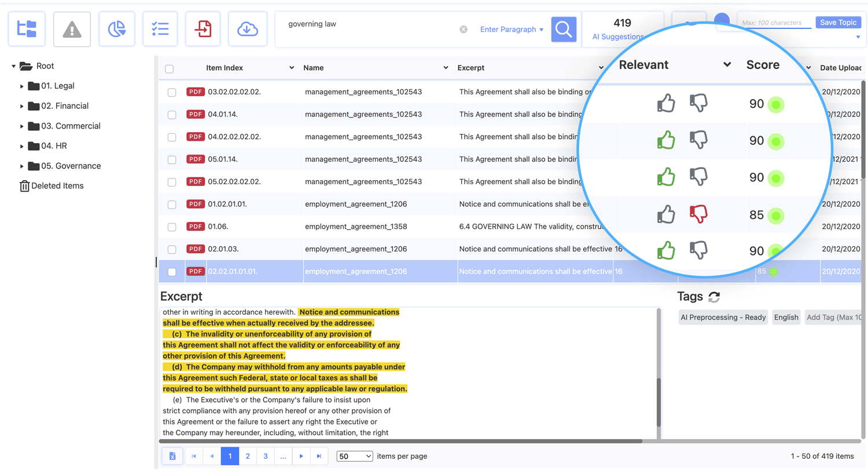This screenshot has height=475, width=868.
Task: Open the folder tree view icon
Action: tap(27, 29)
